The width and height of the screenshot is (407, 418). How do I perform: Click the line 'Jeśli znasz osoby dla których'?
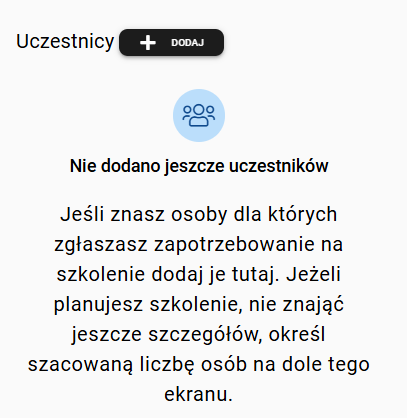click(199, 214)
